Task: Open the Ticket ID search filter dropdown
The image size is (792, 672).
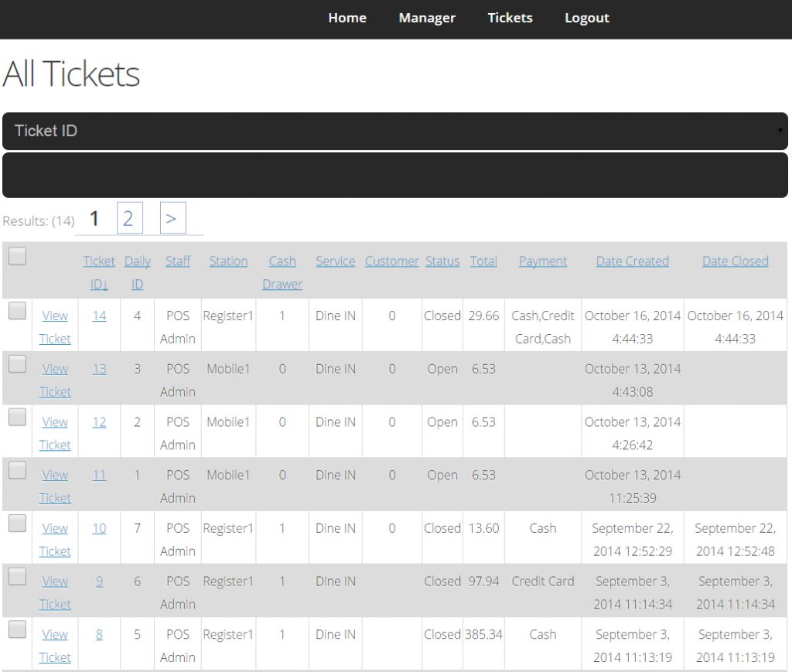Action: (x=395, y=131)
